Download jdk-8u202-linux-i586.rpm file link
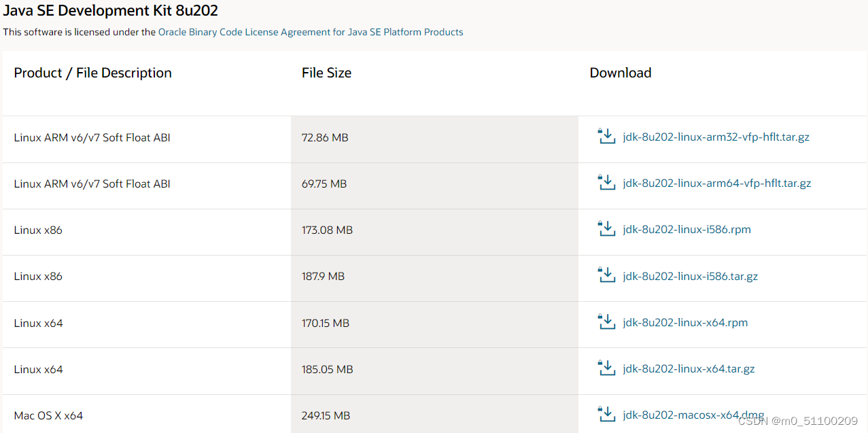The image size is (868, 433). (x=687, y=230)
